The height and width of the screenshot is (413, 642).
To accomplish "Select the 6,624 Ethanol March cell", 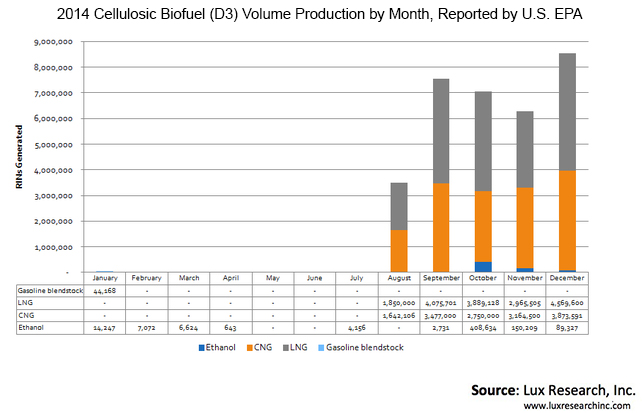I will [189, 328].
